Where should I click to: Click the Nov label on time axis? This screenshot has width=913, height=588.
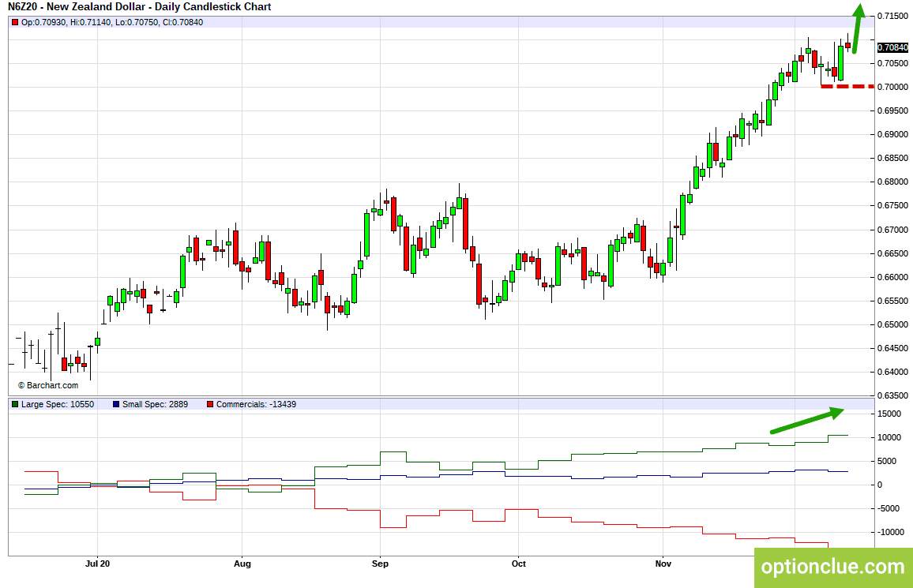click(x=663, y=564)
